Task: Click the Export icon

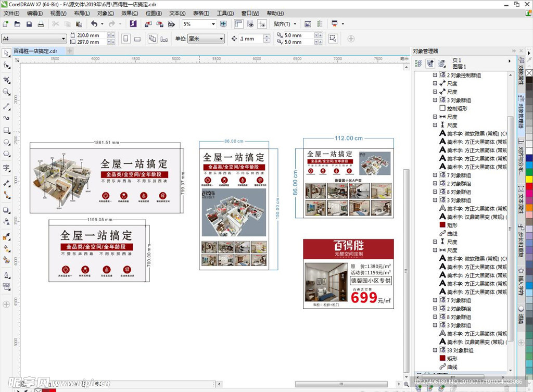Action: 159,24
